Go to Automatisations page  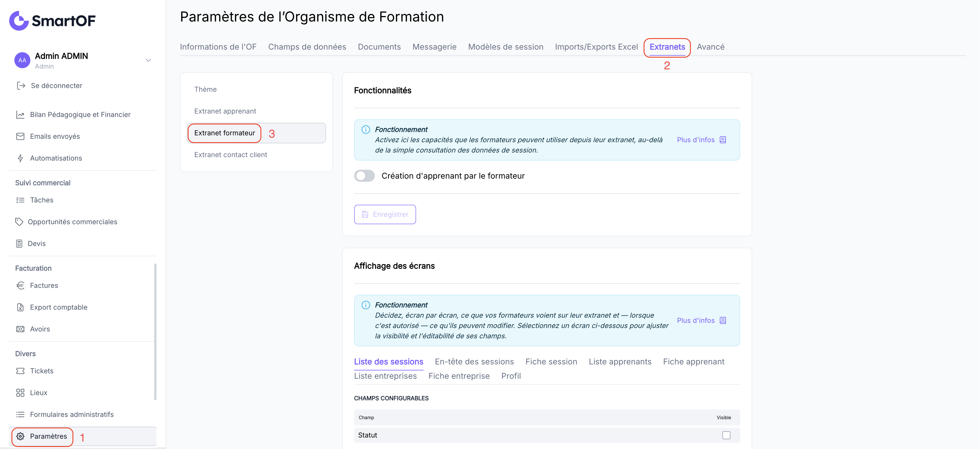pos(56,158)
